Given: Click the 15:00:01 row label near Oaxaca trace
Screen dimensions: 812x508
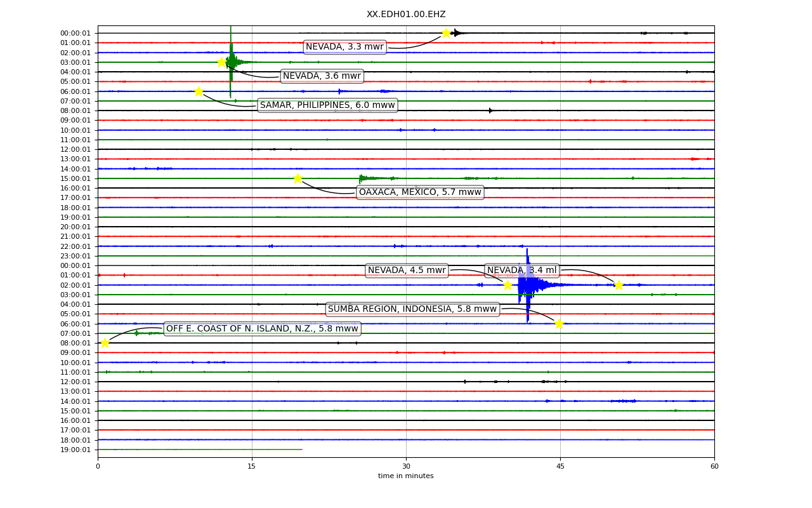Looking at the screenshot, I should tap(75, 178).
